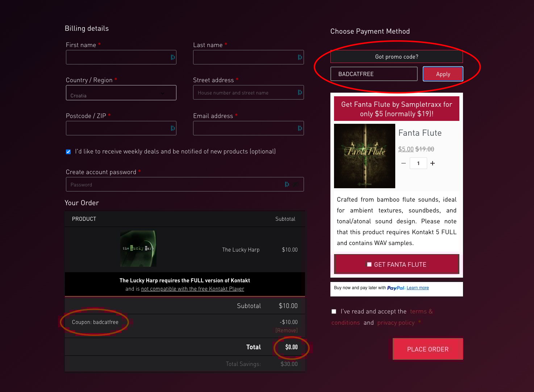This screenshot has height=392, width=534.
Task: Remove the badcatfree coupon
Action: (x=287, y=330)
